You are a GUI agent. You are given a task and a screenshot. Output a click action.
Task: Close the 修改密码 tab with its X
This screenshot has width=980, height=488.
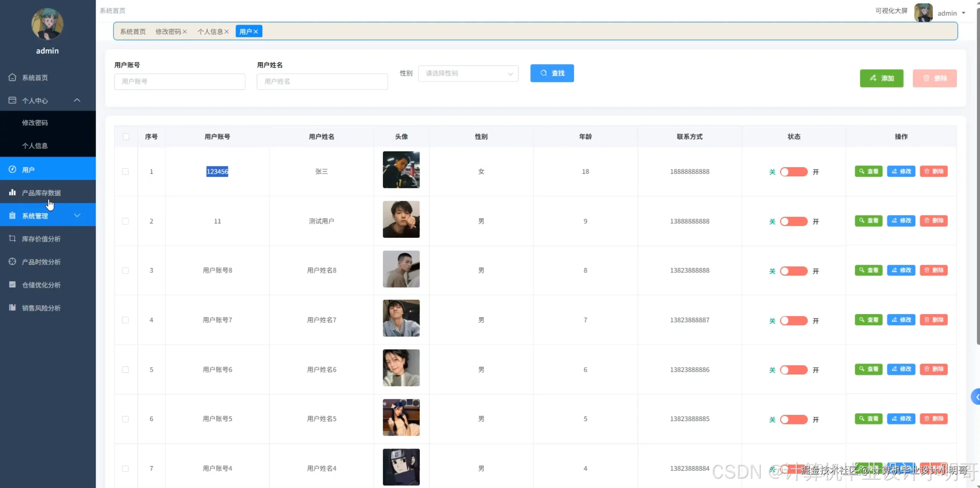click(185, 32)
